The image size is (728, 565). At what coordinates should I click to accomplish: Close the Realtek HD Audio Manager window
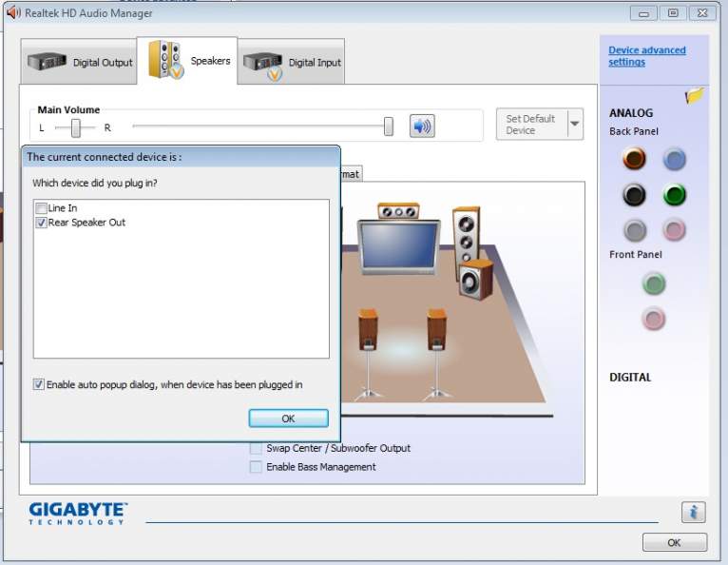point(702,13)
